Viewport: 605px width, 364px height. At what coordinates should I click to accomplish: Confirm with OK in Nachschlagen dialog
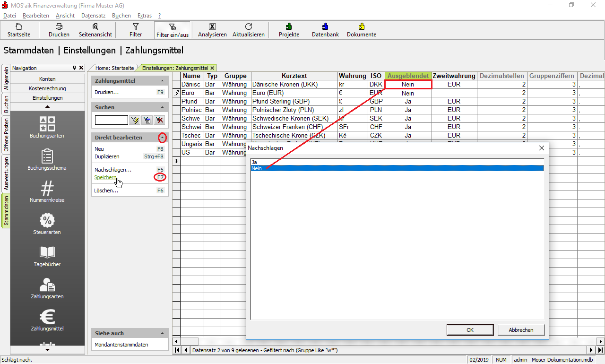tap(470, 330)
